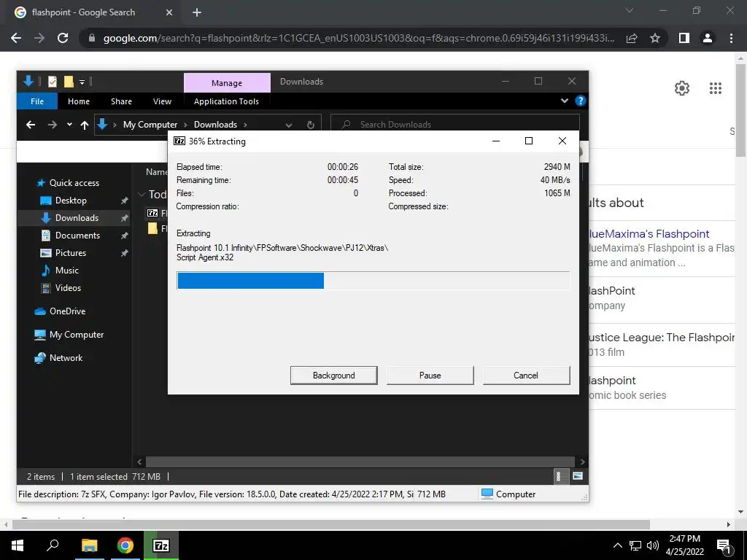Open Explorer help icon
This screenshot has width=747, height=560.
(x=580, y=101)
